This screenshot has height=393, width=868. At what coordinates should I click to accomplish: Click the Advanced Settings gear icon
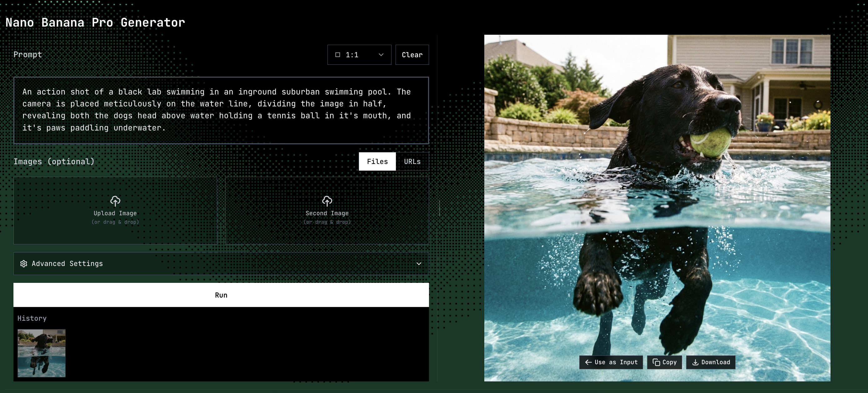click(23, 263)
